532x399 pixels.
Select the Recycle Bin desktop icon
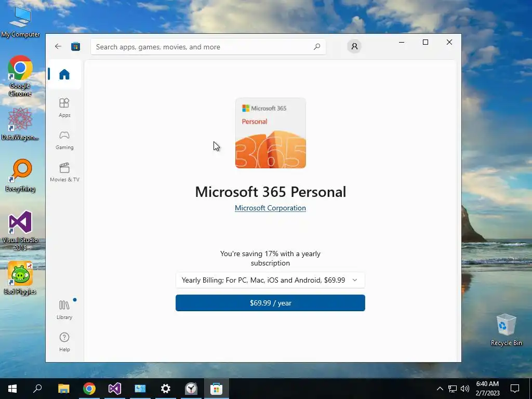[506, 330]
